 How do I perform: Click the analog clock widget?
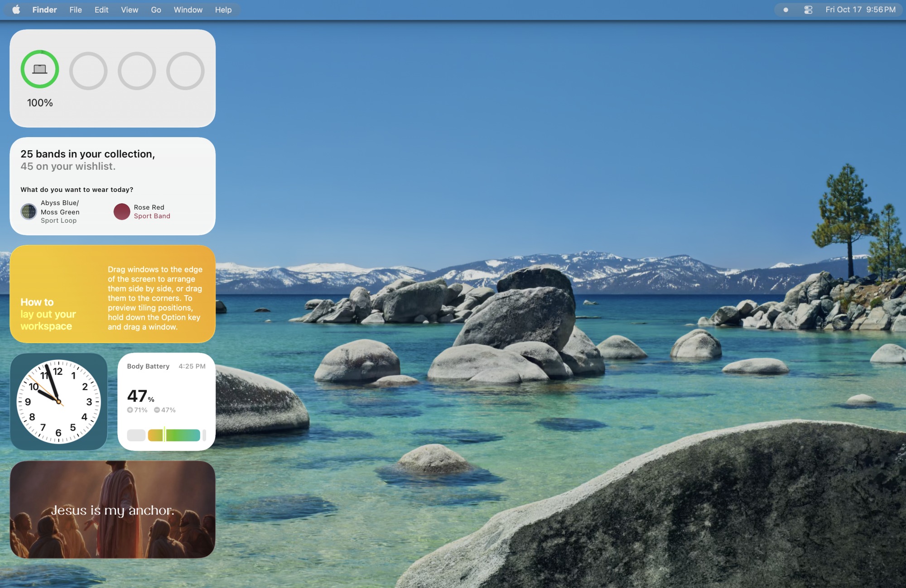coord(58,402)
